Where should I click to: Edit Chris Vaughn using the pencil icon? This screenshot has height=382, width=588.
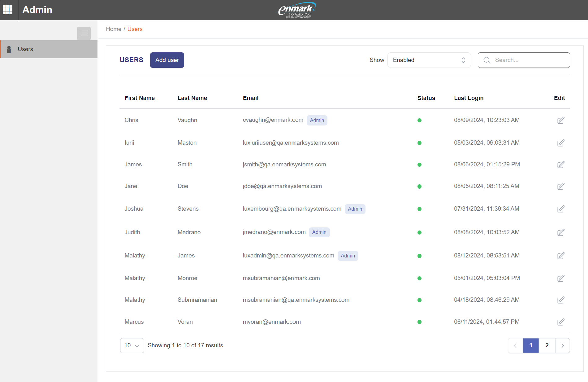pyautogui.click(x=561, y=120)
